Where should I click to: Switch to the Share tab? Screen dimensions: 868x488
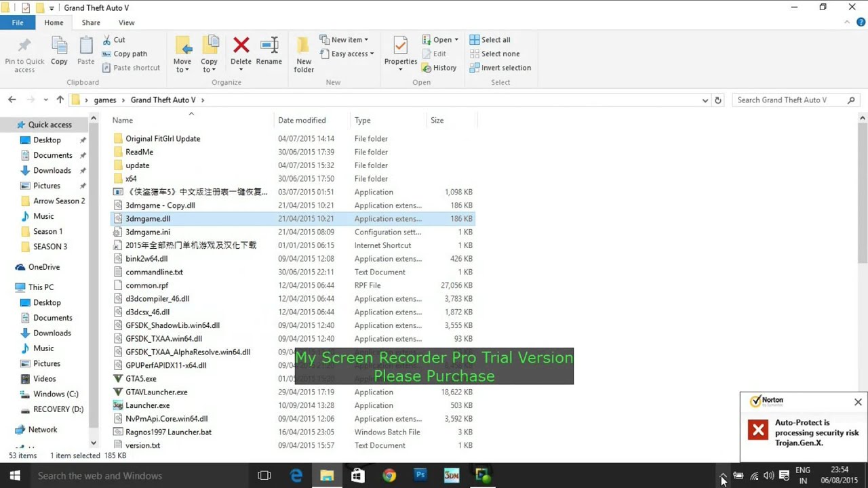(x=91, y=22)
